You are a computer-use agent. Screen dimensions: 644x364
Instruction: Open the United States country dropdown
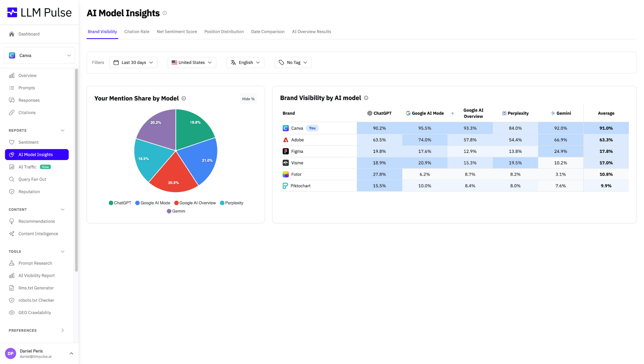[192, 62]
